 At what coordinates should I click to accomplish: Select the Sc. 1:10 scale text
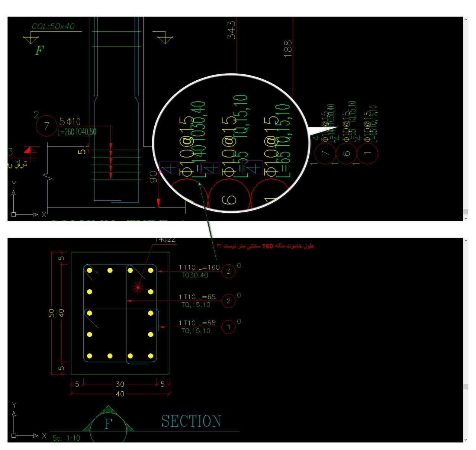66,438
